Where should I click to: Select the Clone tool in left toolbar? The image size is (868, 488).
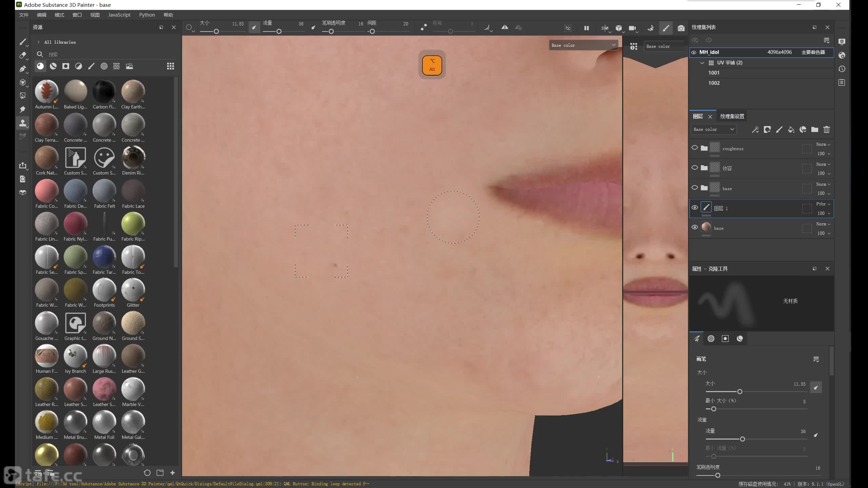[23, 123]
